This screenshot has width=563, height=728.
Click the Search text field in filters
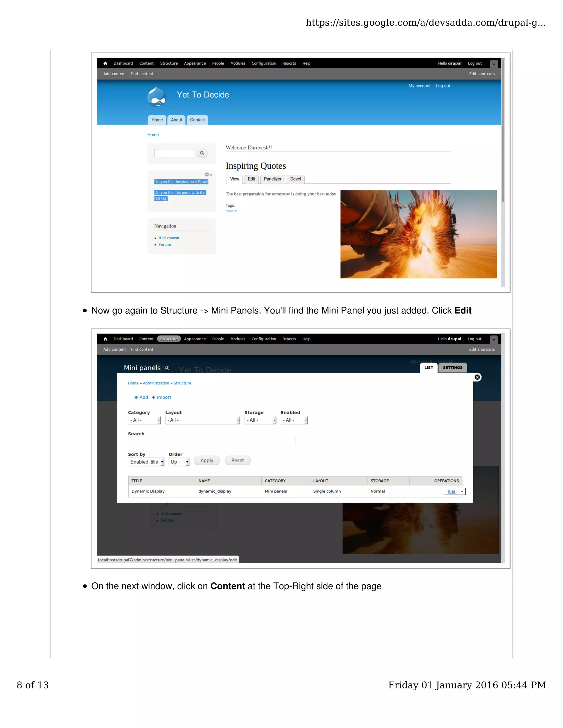tap(211, 441)
